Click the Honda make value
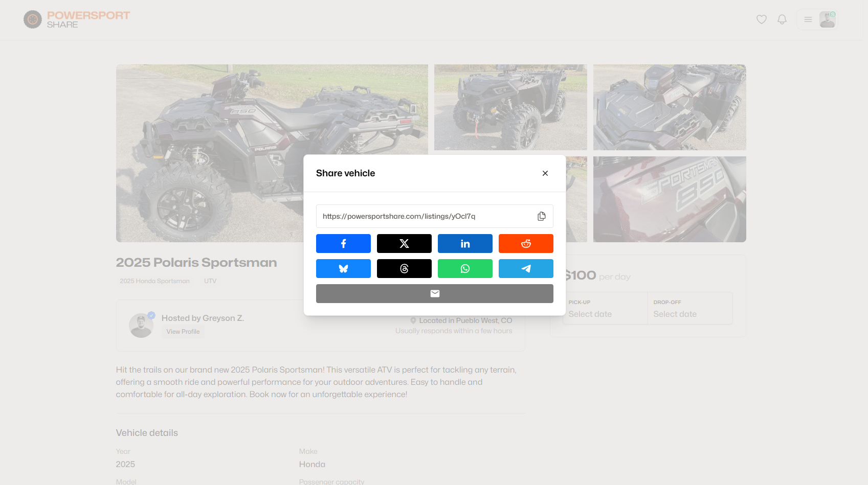868x485 pixels. click(312, 464)
